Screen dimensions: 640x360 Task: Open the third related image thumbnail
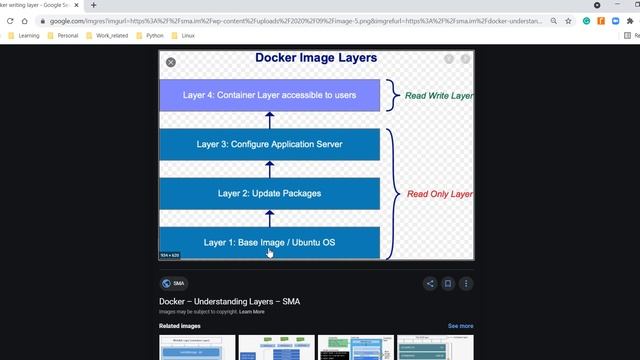point(356,347)
